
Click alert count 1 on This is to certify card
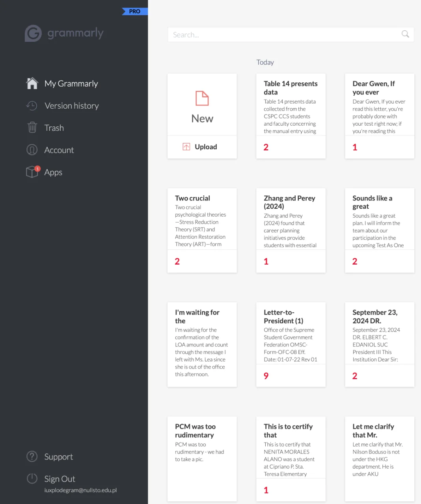[x=266, y=490]
